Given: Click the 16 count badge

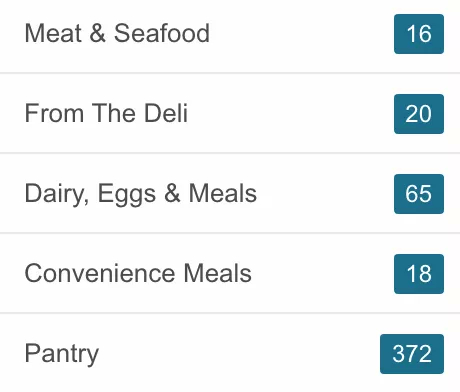Looking at the screenshot, I should 419,34.
